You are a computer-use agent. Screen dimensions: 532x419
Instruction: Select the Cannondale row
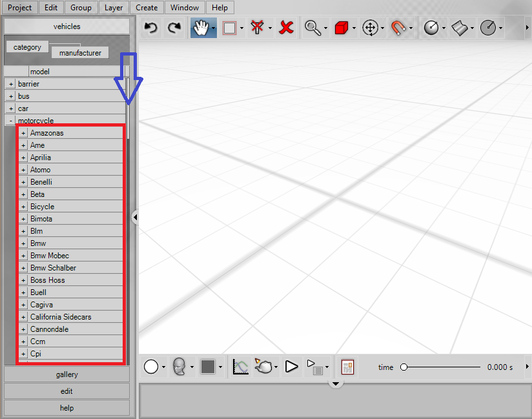[71, 329]
